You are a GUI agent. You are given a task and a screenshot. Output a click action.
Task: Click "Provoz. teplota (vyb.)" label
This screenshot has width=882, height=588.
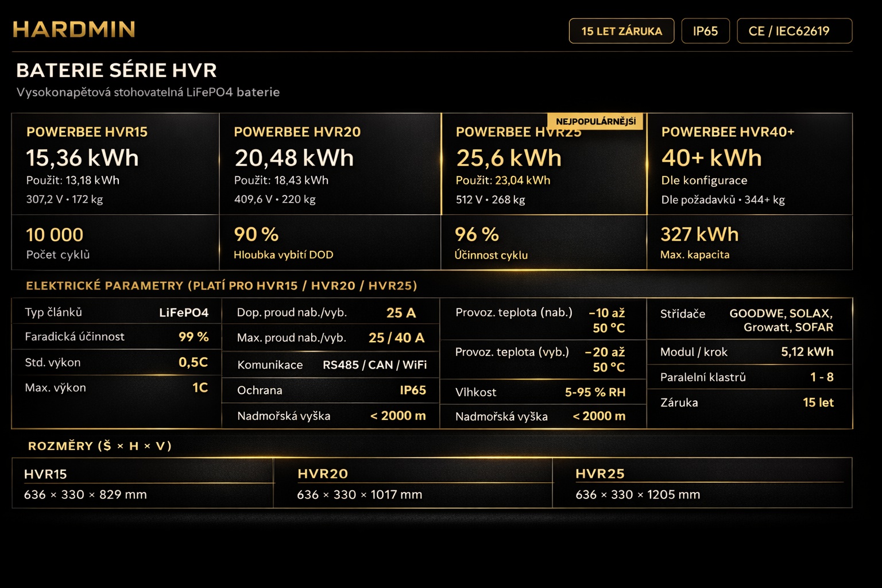[x=512, y=352]
